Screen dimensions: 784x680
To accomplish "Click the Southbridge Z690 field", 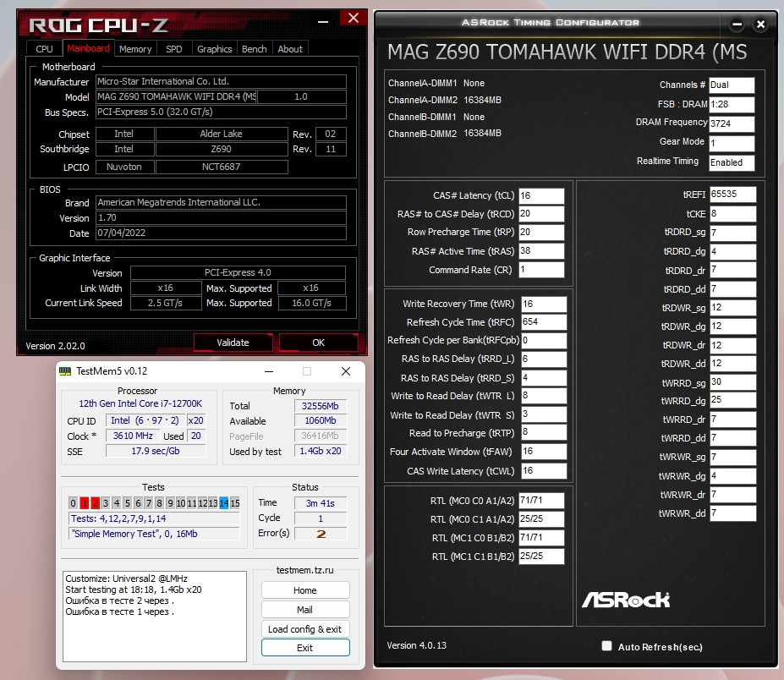I will click(222, 149).
